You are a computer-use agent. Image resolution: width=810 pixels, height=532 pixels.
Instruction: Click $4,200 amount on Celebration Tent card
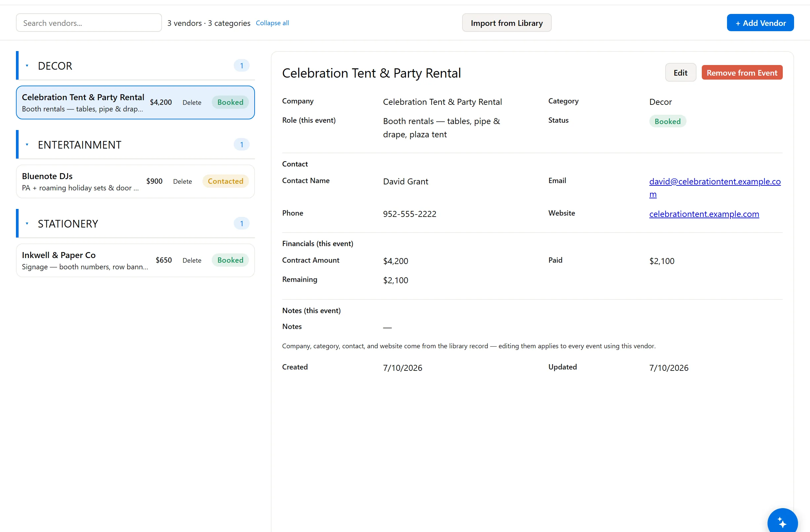[x=161, y=102]
